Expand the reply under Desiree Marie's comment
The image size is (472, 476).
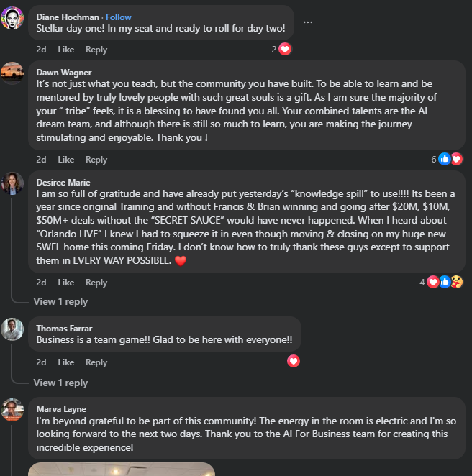point(60,302)
